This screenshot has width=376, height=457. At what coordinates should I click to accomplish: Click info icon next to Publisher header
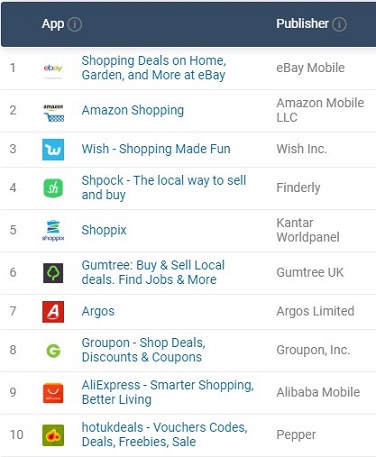click(x=339, y=24)
